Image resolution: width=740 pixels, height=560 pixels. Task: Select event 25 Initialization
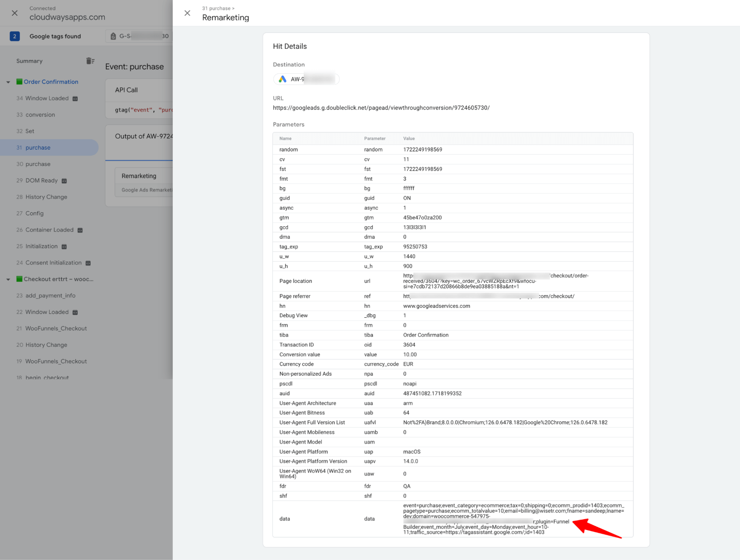(x=37, y=247)
